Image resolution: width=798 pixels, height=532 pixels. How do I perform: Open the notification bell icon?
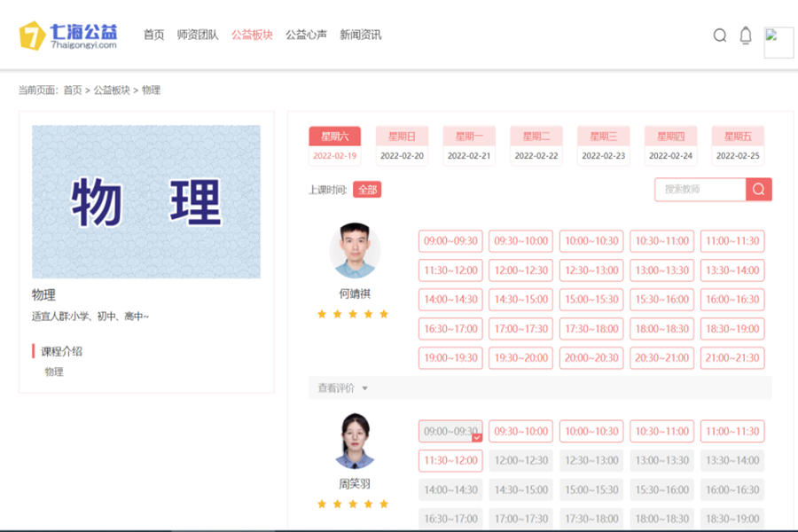click(x=746, y=35)
